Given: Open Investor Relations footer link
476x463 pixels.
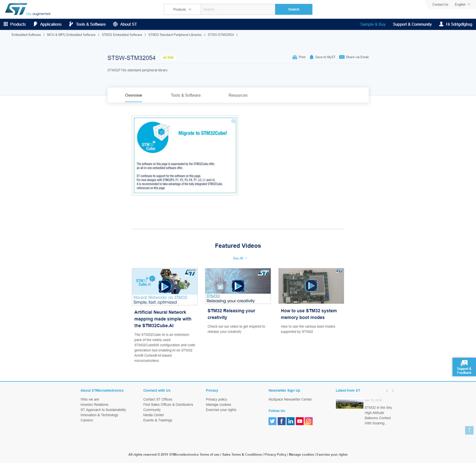Looking at the screenshot, I should [x=94, y=405].
